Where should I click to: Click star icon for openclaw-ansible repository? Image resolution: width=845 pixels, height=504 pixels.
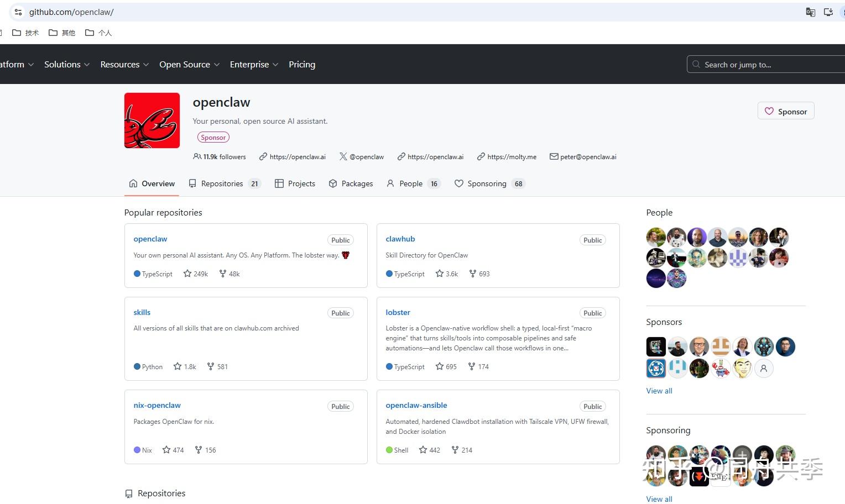pyautogui.click(x=423, y=450)
